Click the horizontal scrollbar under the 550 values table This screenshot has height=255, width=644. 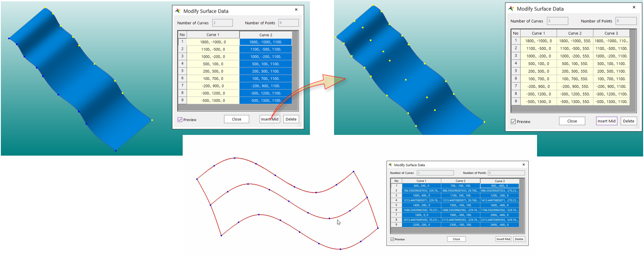(x=571, y=110)
